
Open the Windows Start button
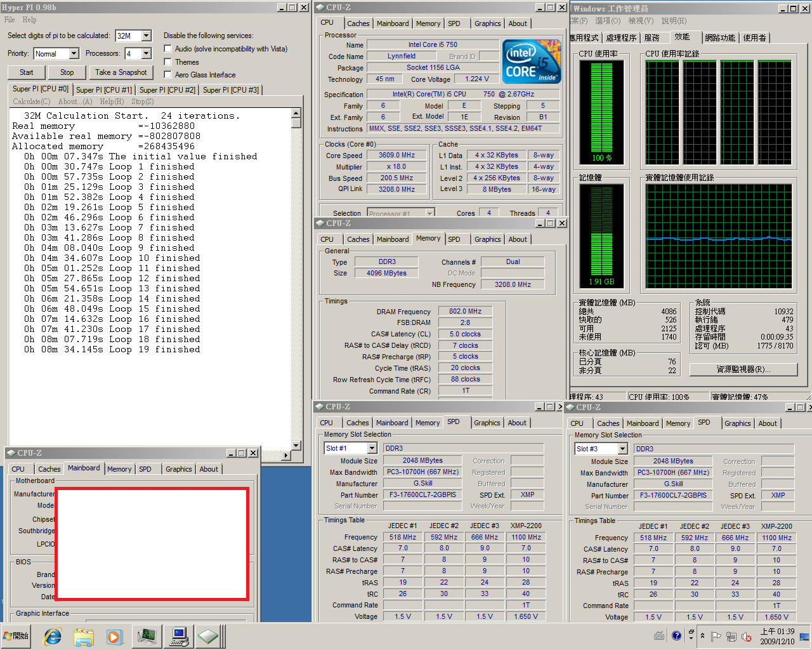[x=16, y=635]
